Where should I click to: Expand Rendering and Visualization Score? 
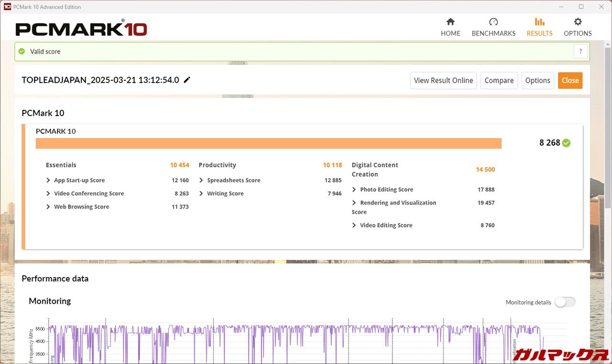coord(354,203)
